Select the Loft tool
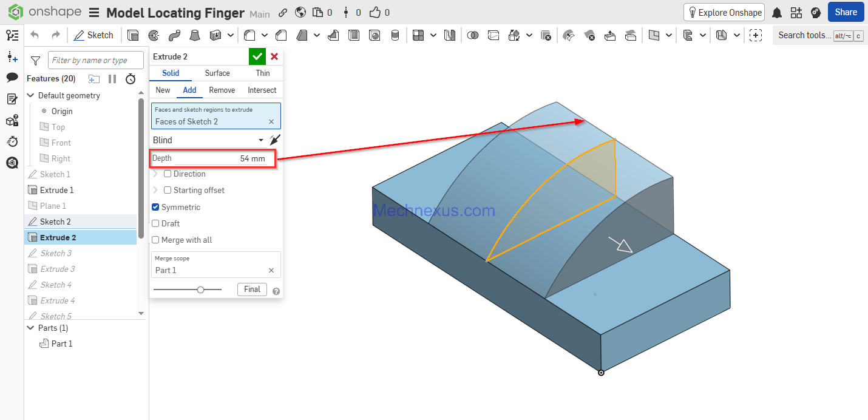 point(194,35)
